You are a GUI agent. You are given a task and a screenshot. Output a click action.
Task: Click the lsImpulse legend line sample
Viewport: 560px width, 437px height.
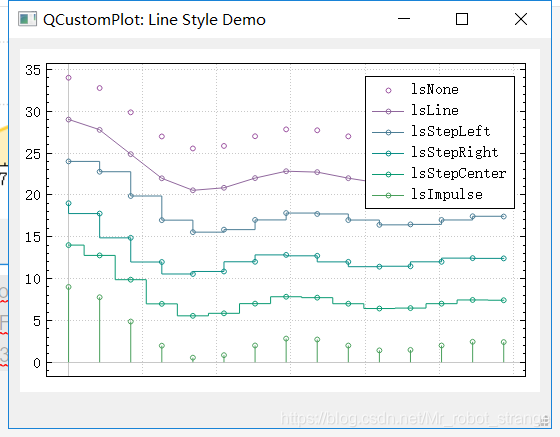(x=388, y=196)
